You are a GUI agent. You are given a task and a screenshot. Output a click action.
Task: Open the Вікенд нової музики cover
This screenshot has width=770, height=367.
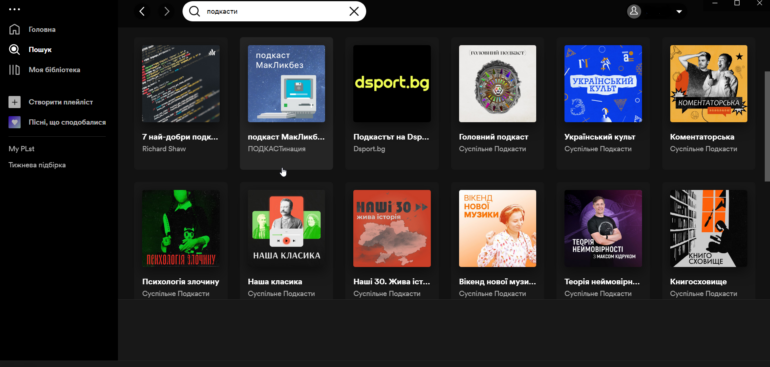point(497,228)
